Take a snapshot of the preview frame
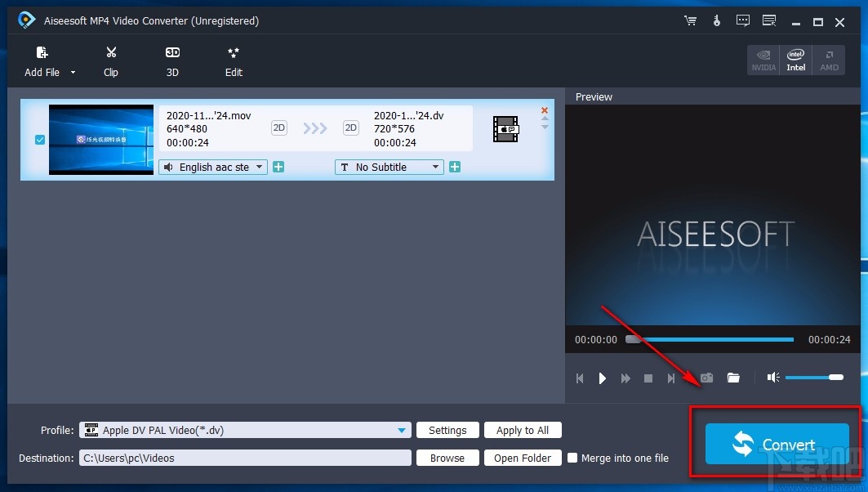868x492 pixels. [706, 378]
